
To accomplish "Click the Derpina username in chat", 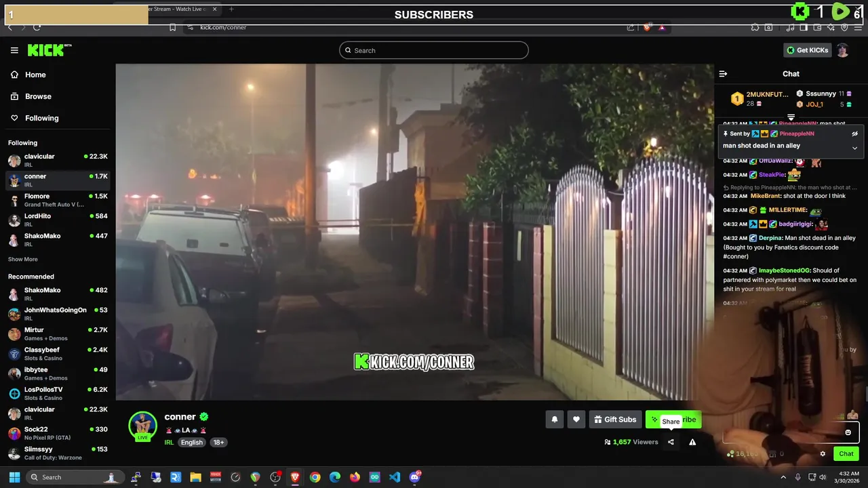I will (x=770, y=238).
